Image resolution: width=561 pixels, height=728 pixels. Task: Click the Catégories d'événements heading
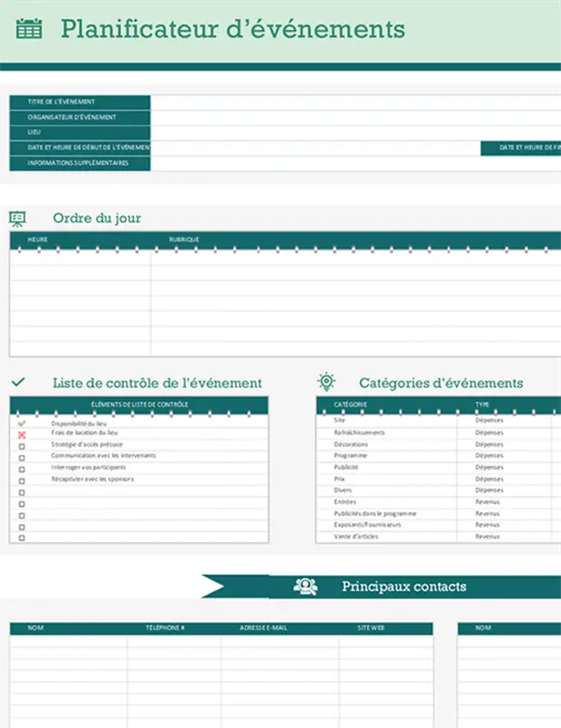coord(441,383)
